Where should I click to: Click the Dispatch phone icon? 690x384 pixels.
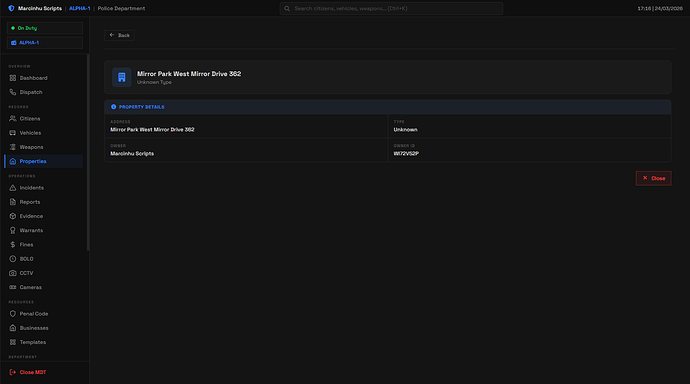(x=13, y=92)
